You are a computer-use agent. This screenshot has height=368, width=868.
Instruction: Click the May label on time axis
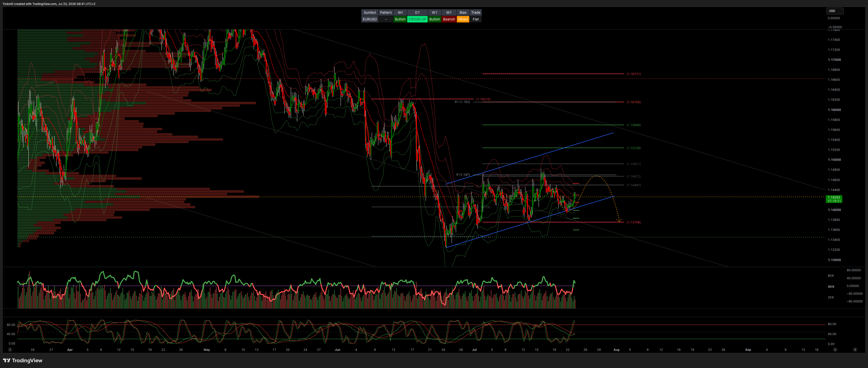pos(206,350)
